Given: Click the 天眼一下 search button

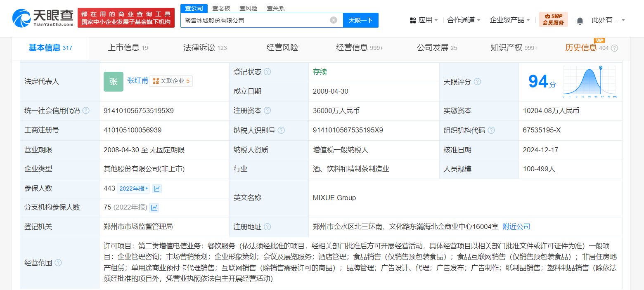Looking at the screenshot, I should pyautogui.click(x=361, y=20).
